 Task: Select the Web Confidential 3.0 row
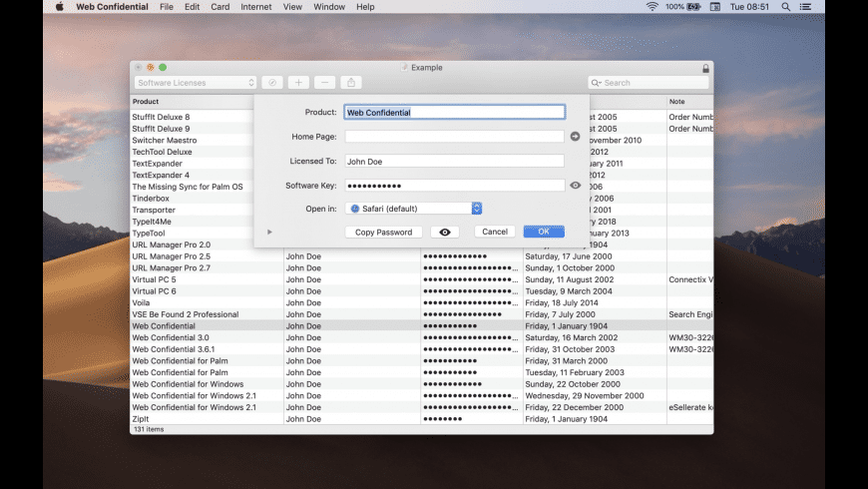(x=422, y=338)
